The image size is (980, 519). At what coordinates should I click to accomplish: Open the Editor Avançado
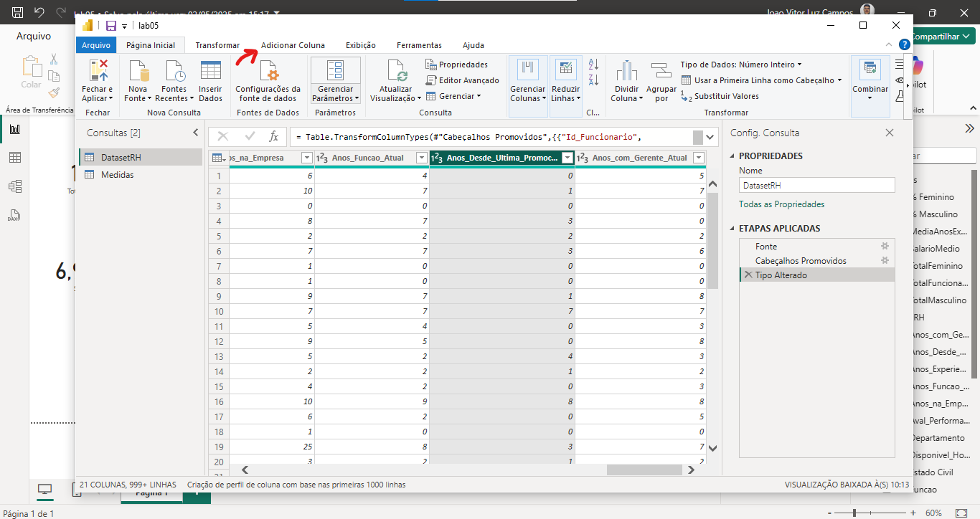(x=463, y=80)
